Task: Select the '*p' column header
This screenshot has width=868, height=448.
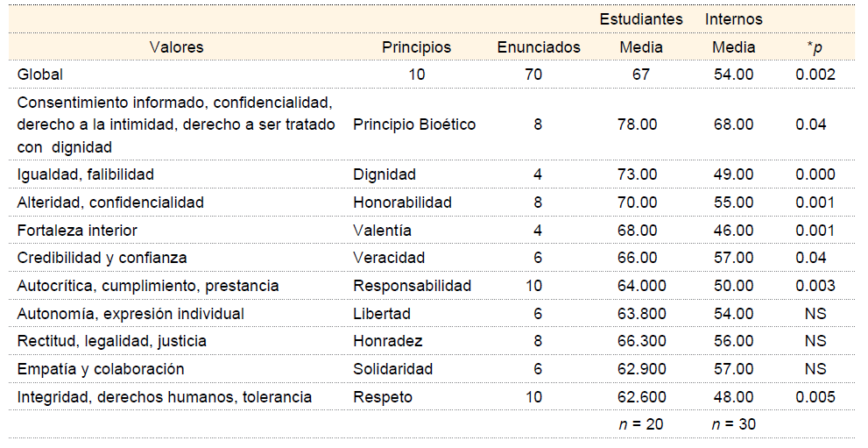Action: 815,47
